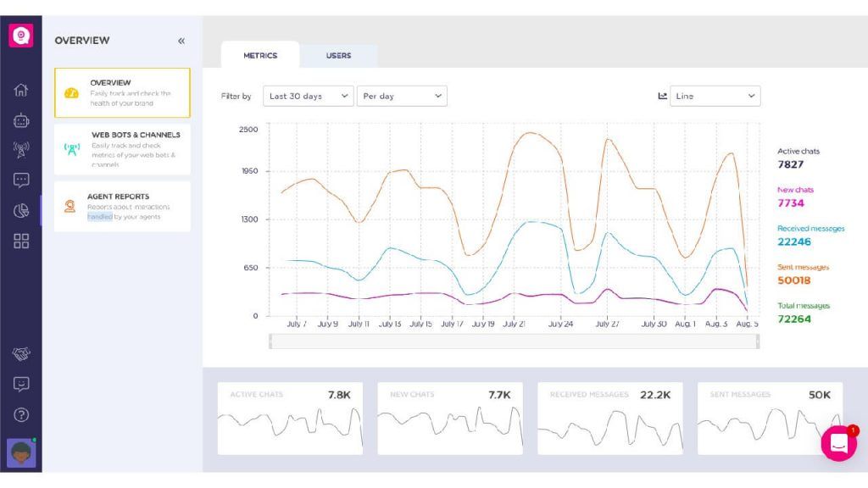This screenshot has width=868, height=488.
Task: Open the grid apps icon in sidebar
Action: 21,241
